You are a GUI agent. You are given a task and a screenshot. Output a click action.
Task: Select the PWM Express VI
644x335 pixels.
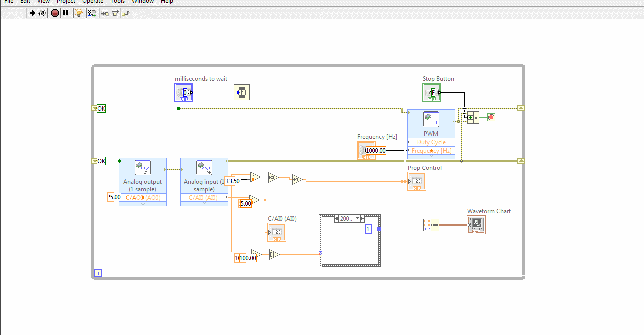click(431, 120)
